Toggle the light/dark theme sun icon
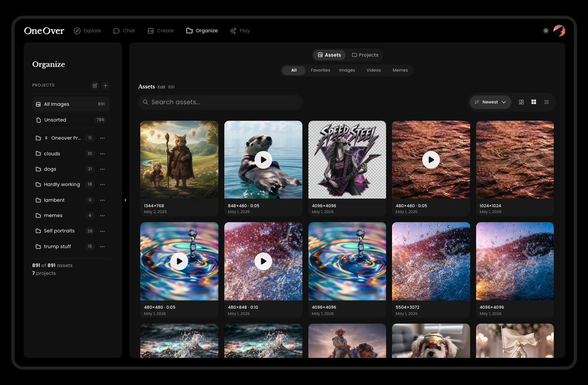The image size is (588, 385). click(x=546, y=31)
